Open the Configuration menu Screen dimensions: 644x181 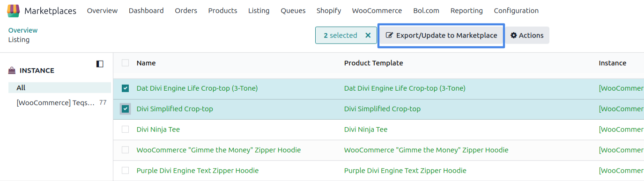[x=516, y=11]
